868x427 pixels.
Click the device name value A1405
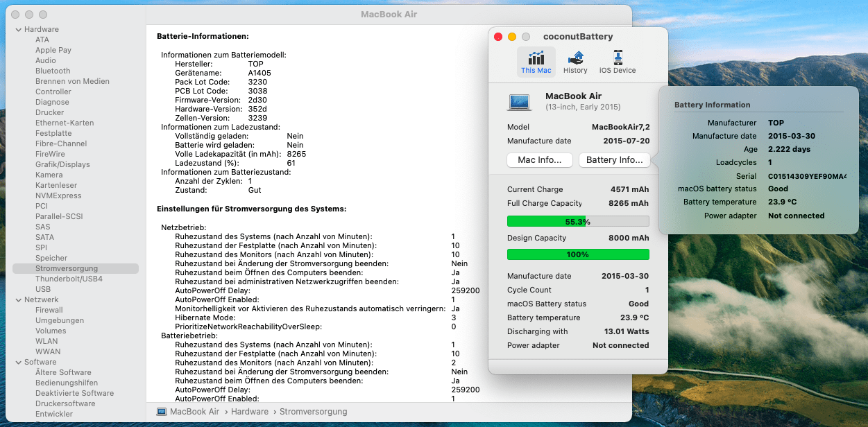259,73
